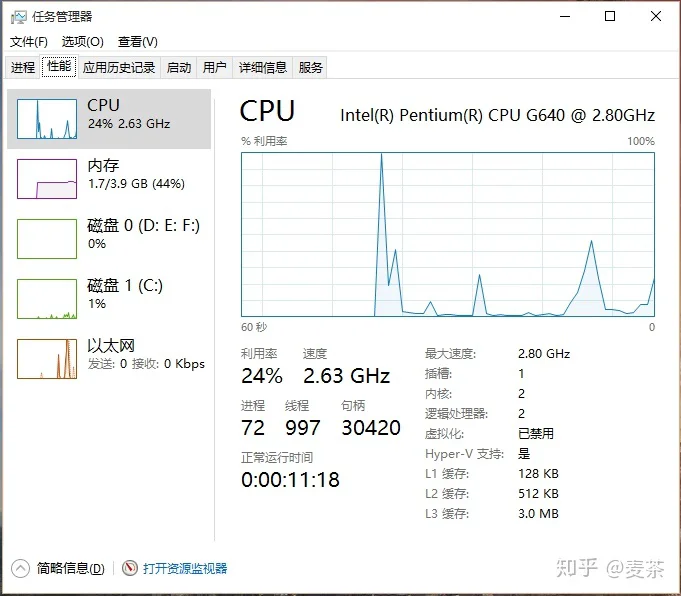681x596 pixels.
Task: Select the 以太网 network graph item
Action: (x=109, y=358)
